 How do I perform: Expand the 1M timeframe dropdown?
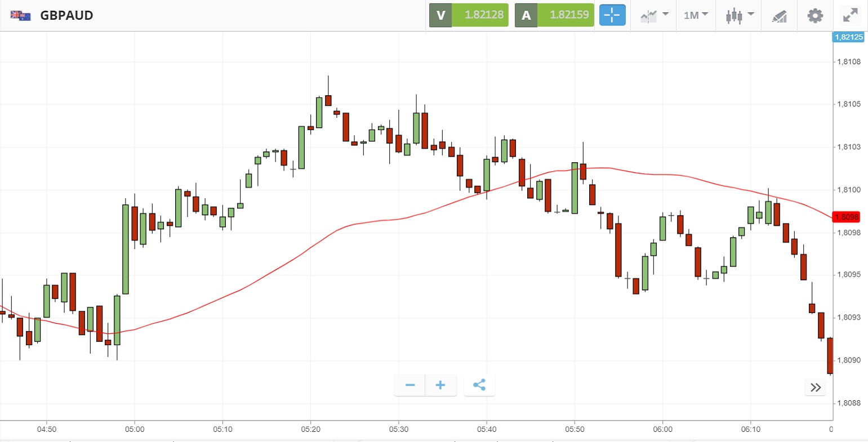pos(696,15)
